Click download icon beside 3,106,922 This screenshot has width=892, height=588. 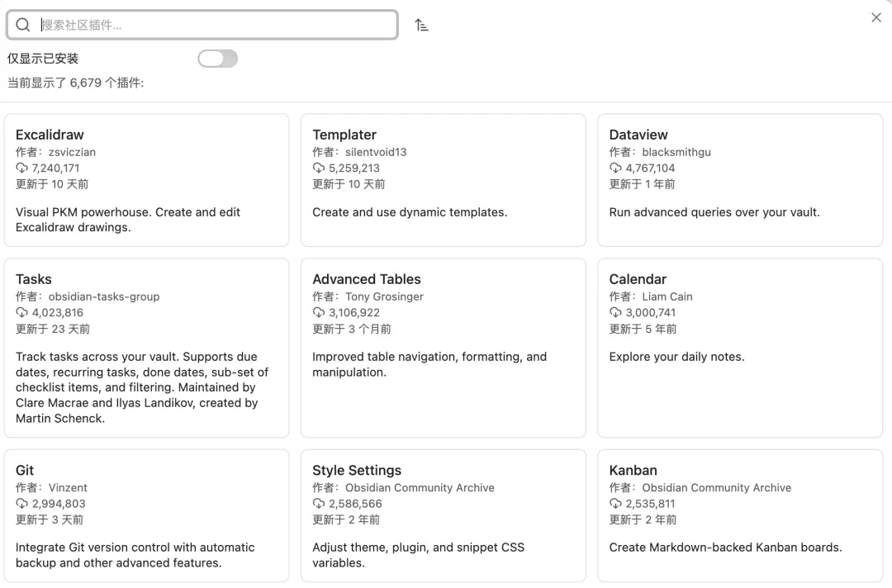[319, 312]
